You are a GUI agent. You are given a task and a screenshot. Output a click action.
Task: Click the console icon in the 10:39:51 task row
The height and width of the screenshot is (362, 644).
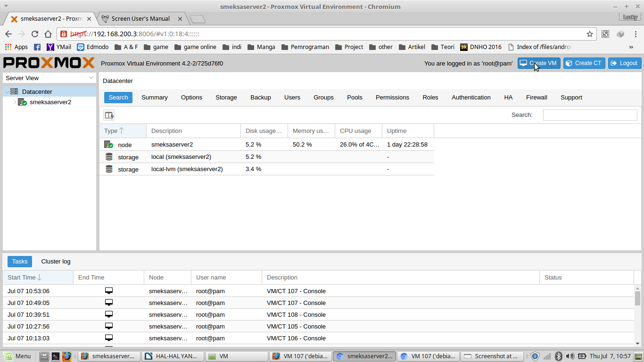(109, 314)
